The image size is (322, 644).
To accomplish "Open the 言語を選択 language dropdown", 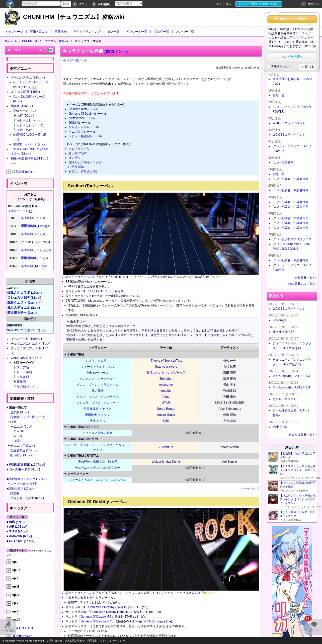I will point(129,4).
